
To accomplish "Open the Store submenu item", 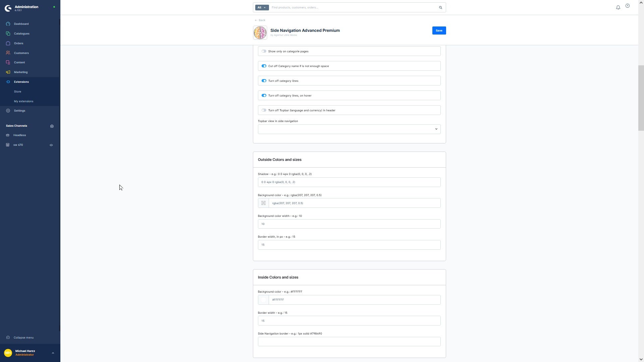I will pyautogui.click(x=17, y=92).
